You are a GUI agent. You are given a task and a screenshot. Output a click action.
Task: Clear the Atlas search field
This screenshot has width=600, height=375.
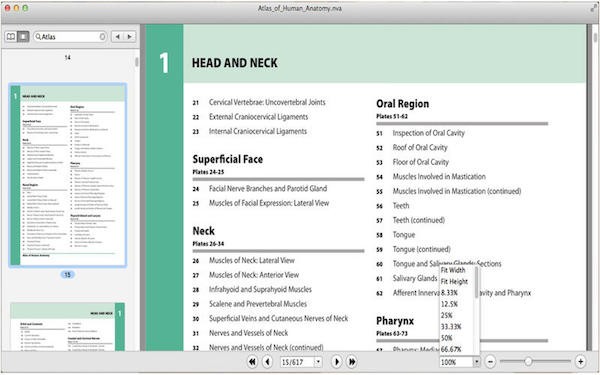coord(102,37)
